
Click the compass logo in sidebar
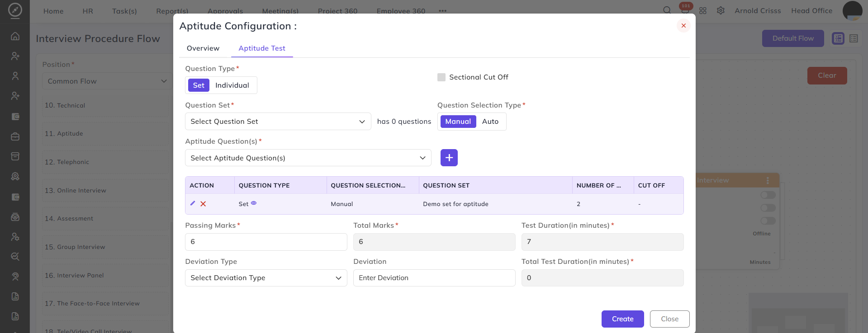click(15, 10)
